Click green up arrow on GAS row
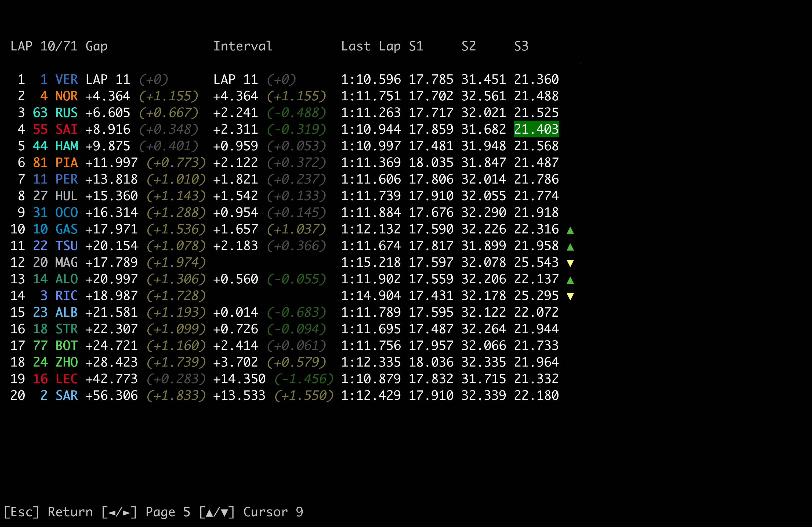This screenshot has height=527, width=812. 570,230
